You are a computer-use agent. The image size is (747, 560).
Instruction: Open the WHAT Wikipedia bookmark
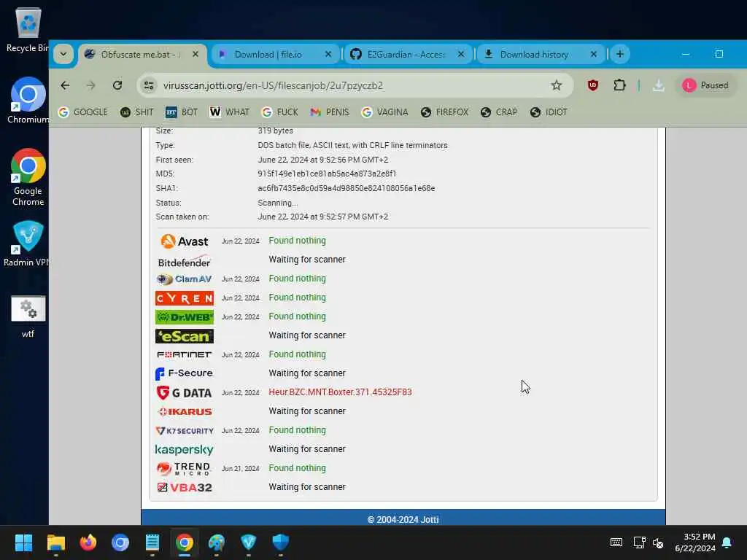[229, 112]
